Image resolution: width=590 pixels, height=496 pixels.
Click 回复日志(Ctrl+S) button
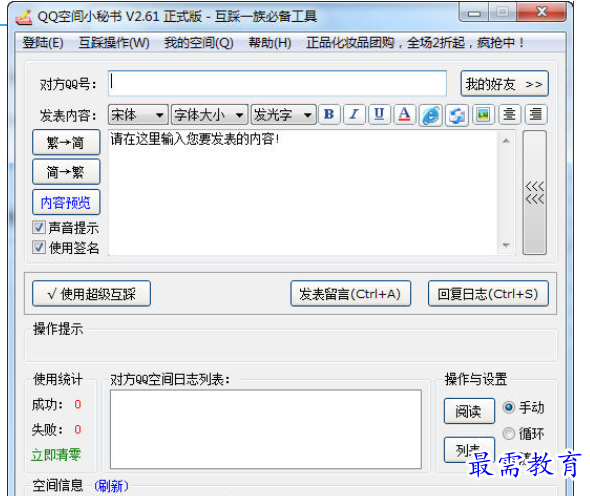[488, 294]
